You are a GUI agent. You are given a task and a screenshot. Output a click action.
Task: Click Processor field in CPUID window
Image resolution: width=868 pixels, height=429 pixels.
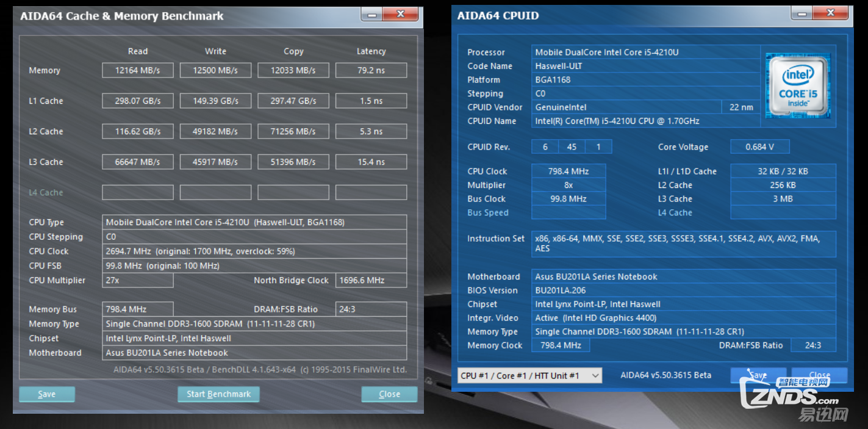[x=646, y=52]
